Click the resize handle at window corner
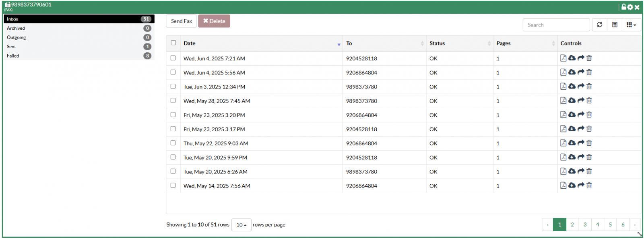The height and width of the screenshot is (239, 644). coord(640,234)
